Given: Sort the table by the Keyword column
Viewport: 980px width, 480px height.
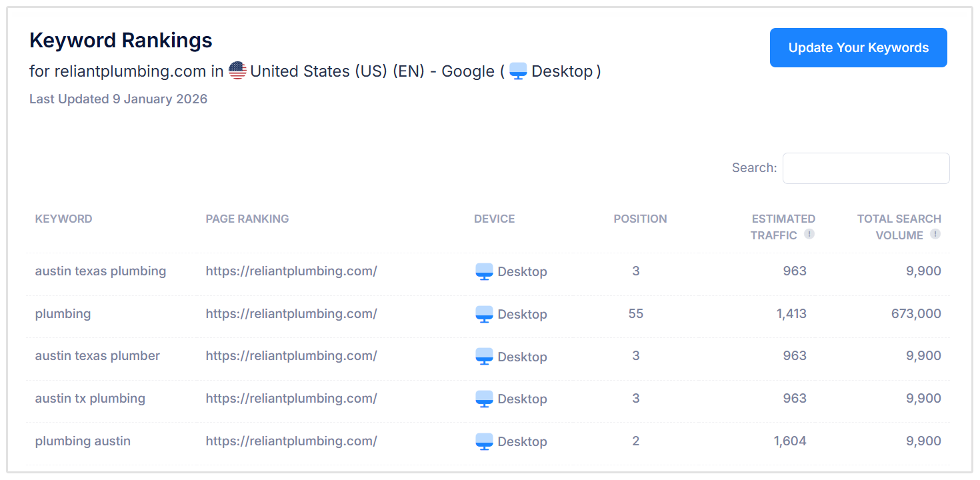Looking at the screenshot, I should coord(63,219).
